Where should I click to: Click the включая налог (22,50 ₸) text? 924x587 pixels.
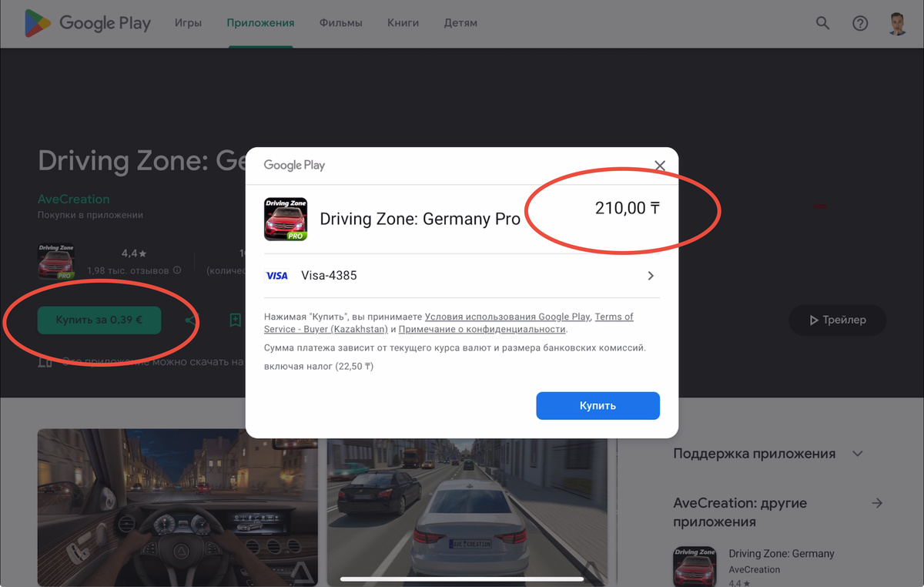click(319, 367)
